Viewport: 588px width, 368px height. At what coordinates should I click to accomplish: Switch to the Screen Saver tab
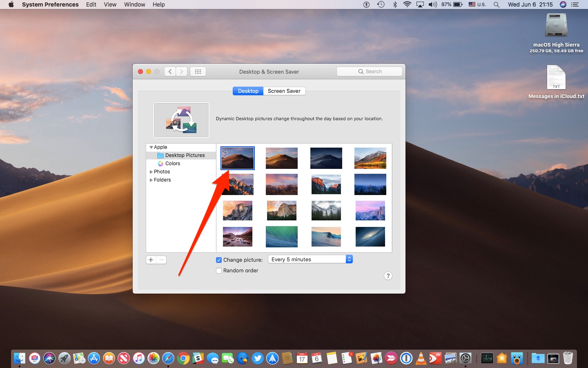(284, 91)
